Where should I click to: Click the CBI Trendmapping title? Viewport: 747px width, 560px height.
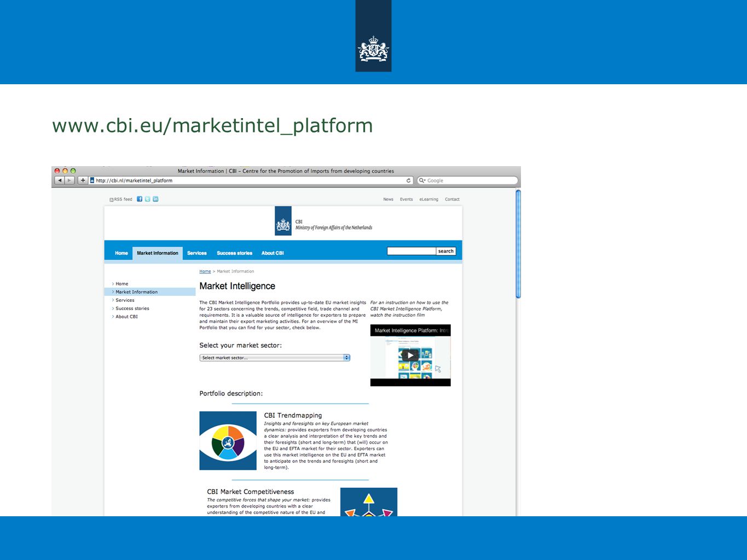point(293,416)
